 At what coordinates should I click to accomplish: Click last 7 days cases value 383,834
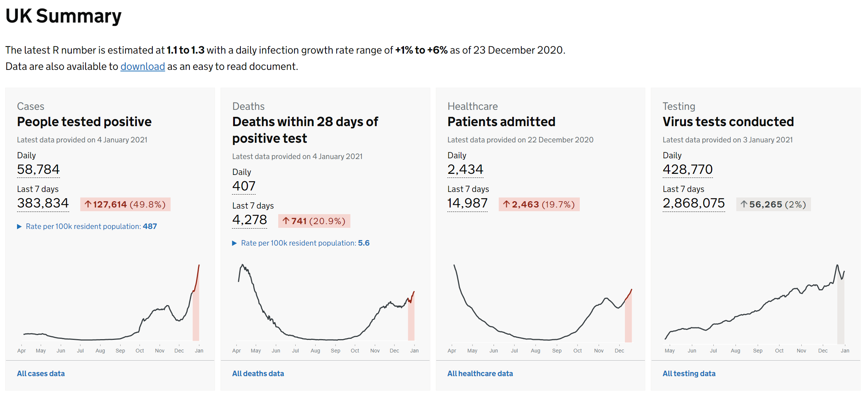(x=43, y=203)
